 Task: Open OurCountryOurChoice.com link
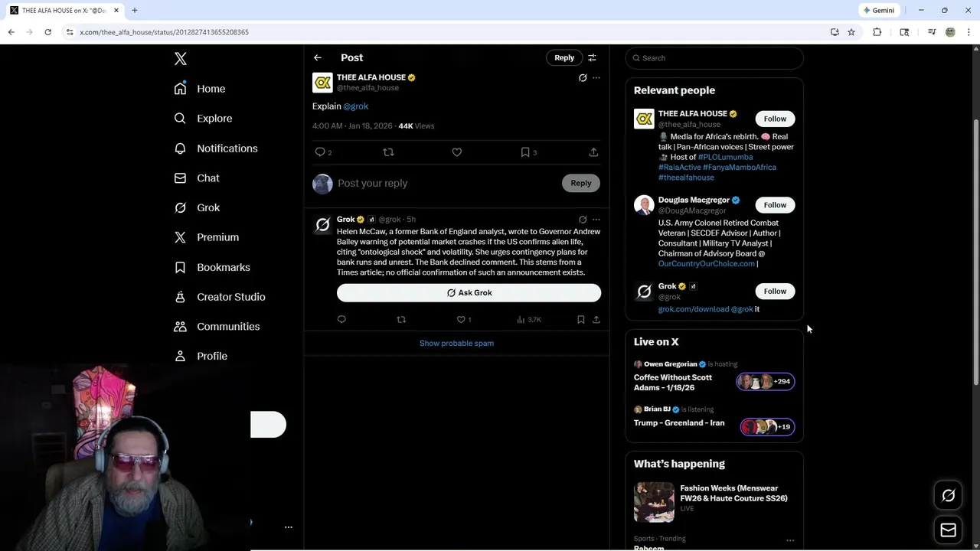coord(707,264)
